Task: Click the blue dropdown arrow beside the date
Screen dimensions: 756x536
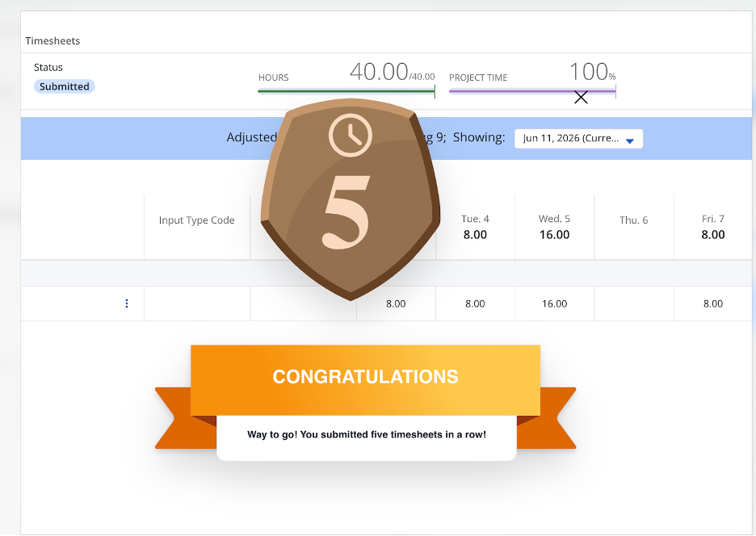Action: (x=630, y=140)
